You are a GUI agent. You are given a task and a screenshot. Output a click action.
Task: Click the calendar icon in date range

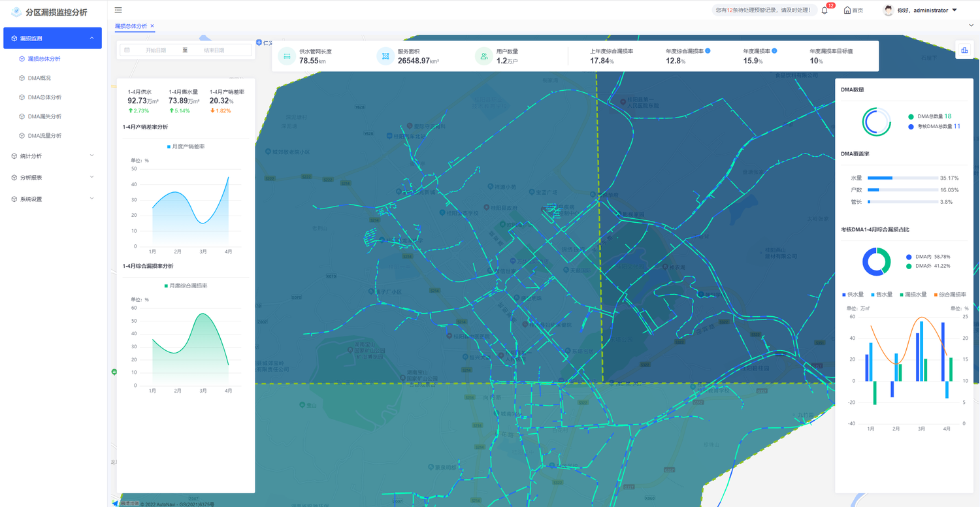click(x=127, y=50)
